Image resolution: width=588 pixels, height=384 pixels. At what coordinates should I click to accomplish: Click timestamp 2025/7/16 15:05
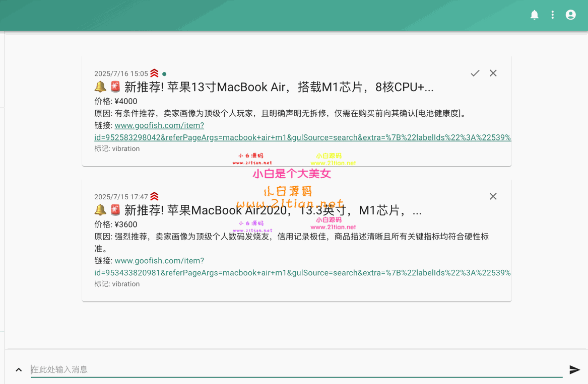[121, 74]
